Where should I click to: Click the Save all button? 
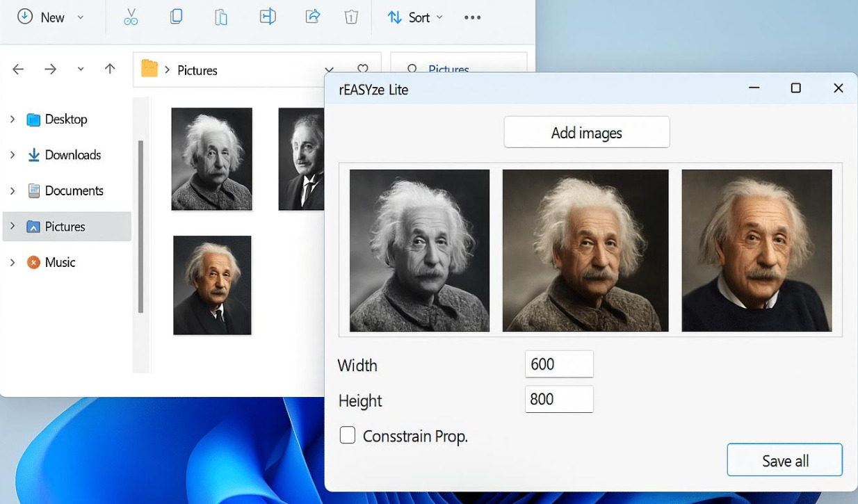[x=785, y=460]
